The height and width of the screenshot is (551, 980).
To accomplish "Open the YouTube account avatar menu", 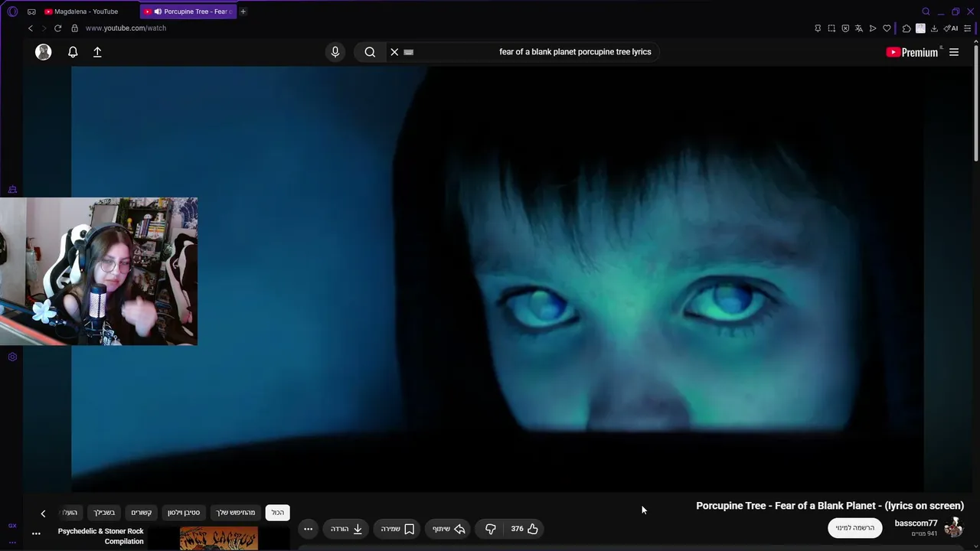I will click(44, 52).
